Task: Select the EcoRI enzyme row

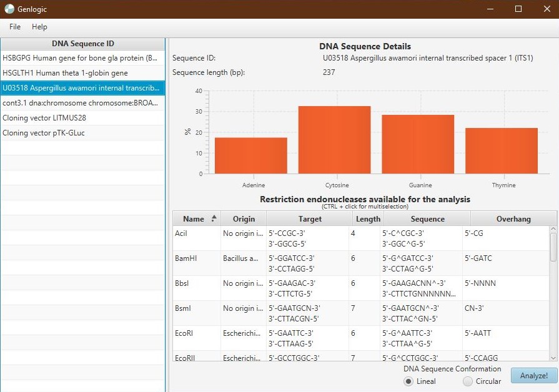Action: point(361,338)
